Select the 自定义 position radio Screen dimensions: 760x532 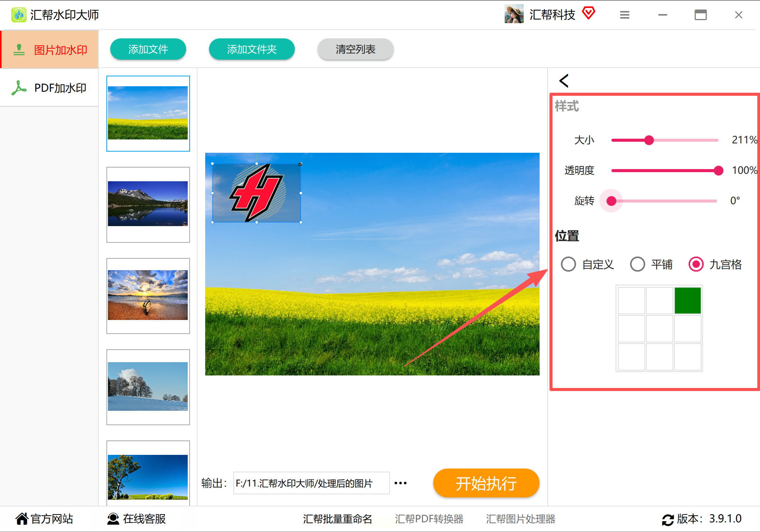point(568,264)
